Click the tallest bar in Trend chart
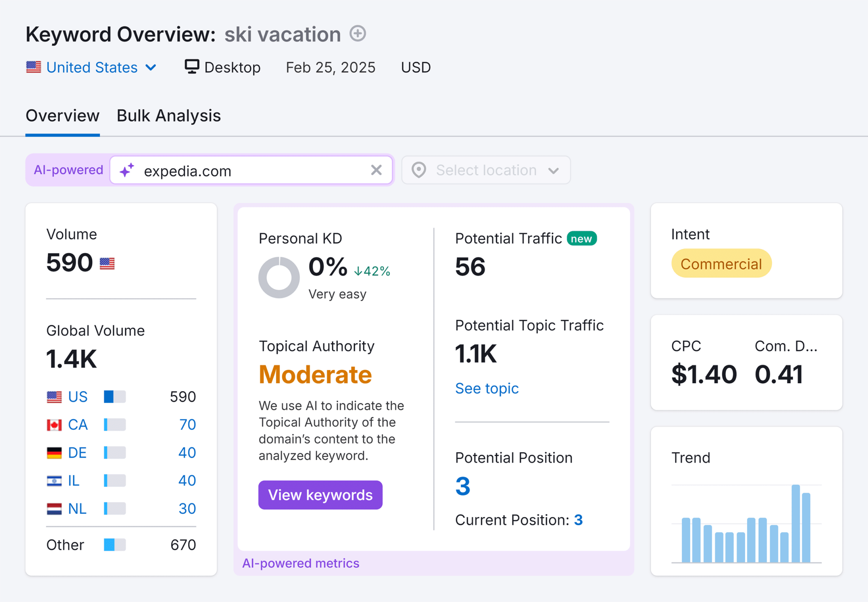 pyautogui.click(x=796, y=523)
